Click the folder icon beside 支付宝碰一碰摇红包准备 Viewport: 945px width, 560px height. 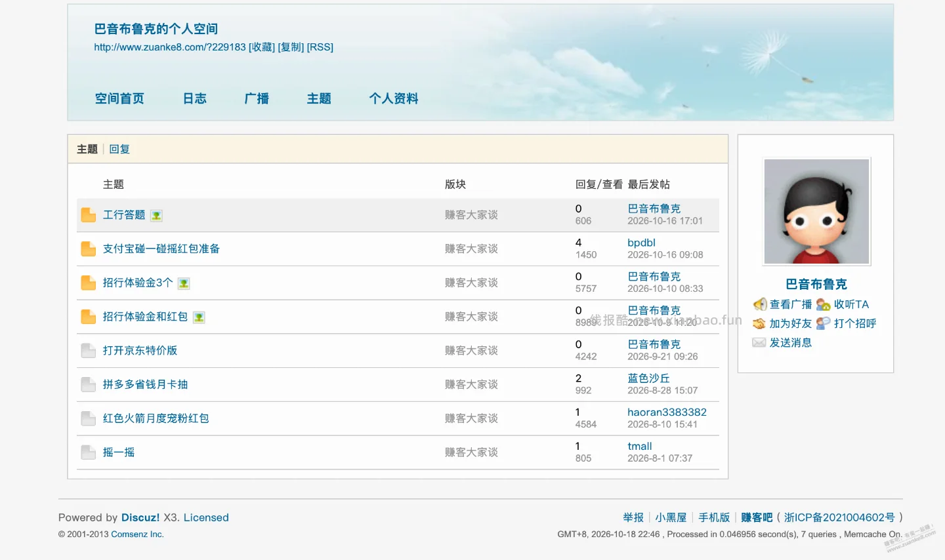pyautogui.click(x=89, y=249)
